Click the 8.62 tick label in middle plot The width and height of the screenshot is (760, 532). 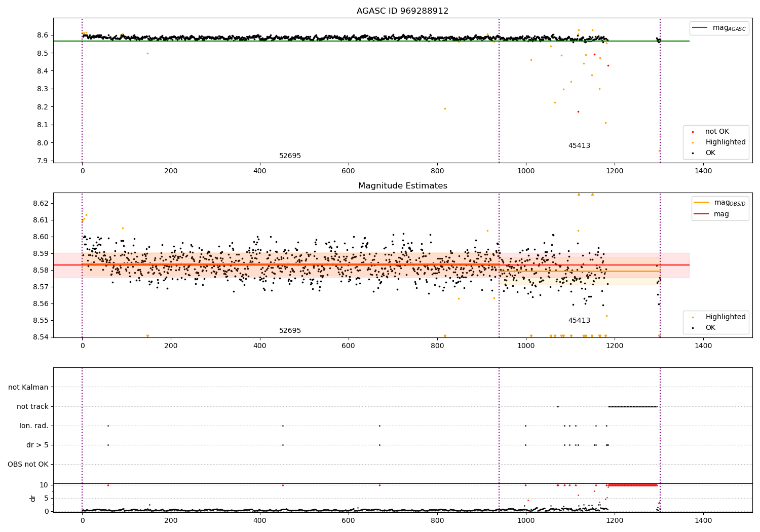[41, 204]
